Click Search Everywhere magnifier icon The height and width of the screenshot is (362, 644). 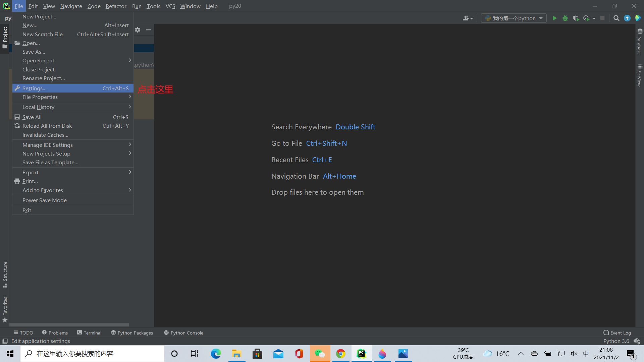[x=616, y=18]
